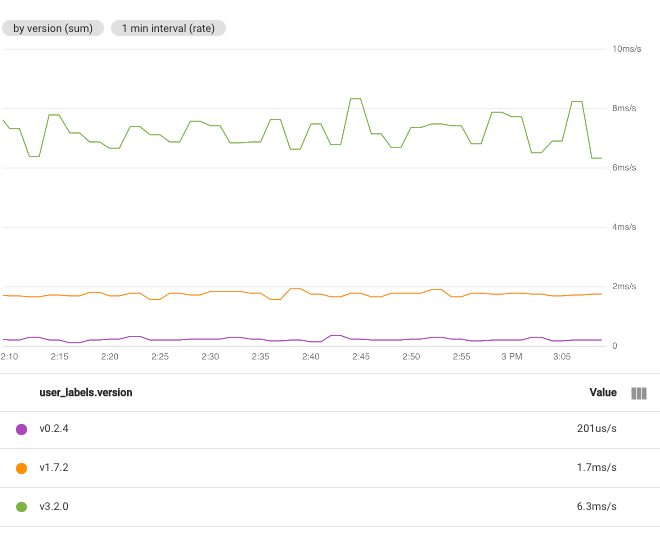This screenshot has width=660, height=535.
Task: Click the 6.3ms/s value cell
Action: point(595,507)
